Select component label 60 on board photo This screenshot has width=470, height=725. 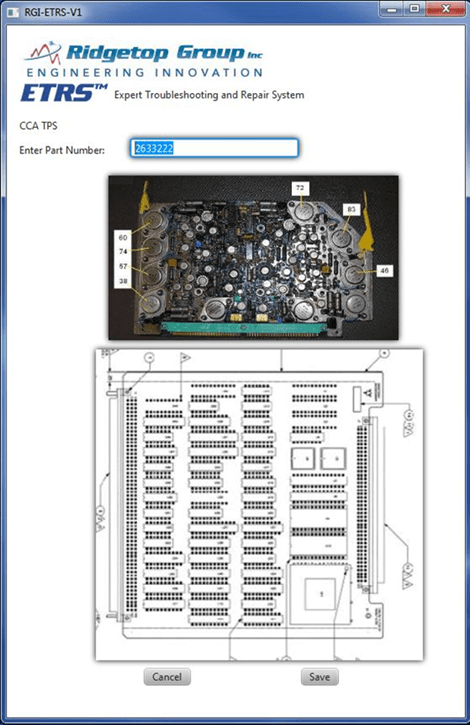pos(123,237)
